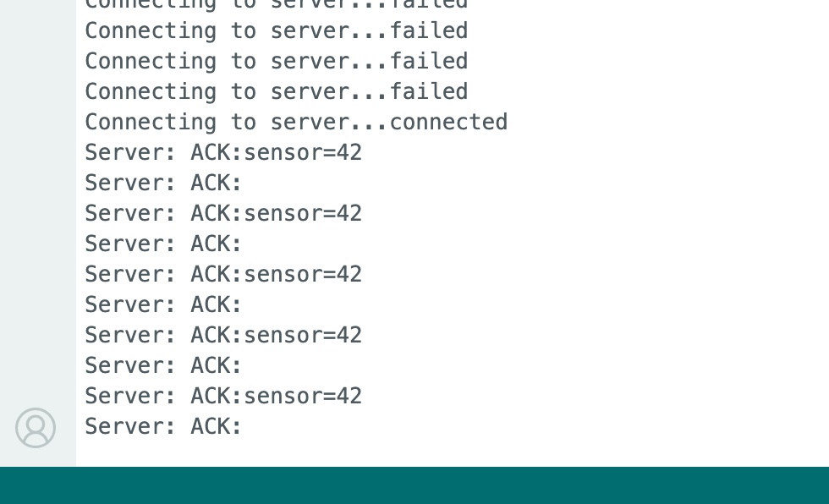The image size is (829, 504).
Task: Click the teal status bar at bottom
Action: tap(414, 485)
